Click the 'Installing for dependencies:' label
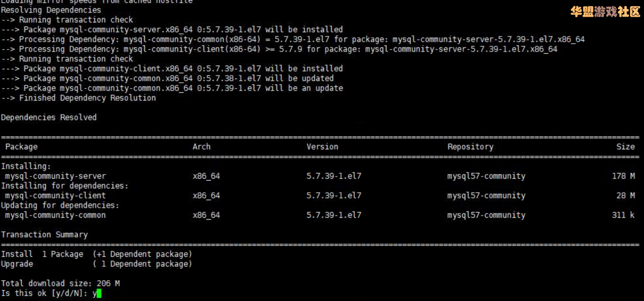This screenshot has width=644, height=301. 65,186
